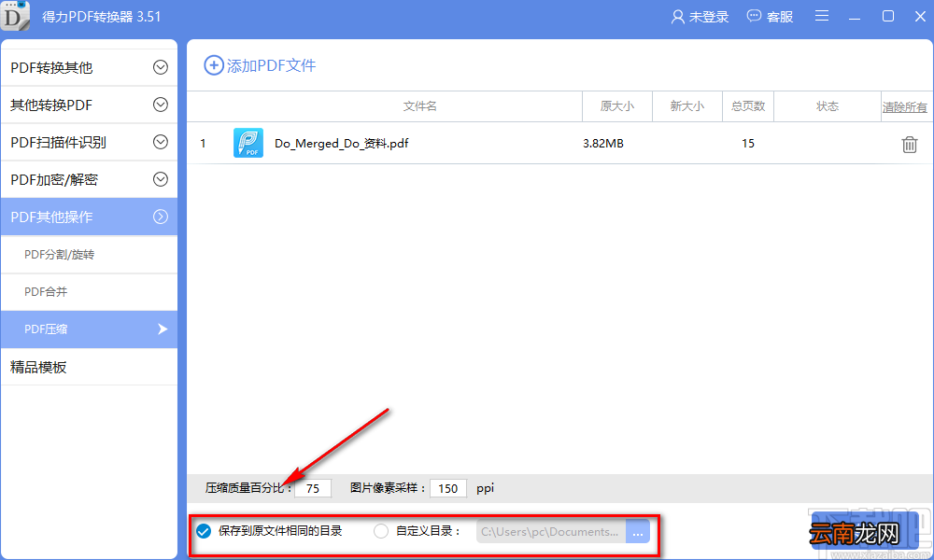934x560 pixels.
Task: Click the 原大小 column header
Action: tap(617, 106)
